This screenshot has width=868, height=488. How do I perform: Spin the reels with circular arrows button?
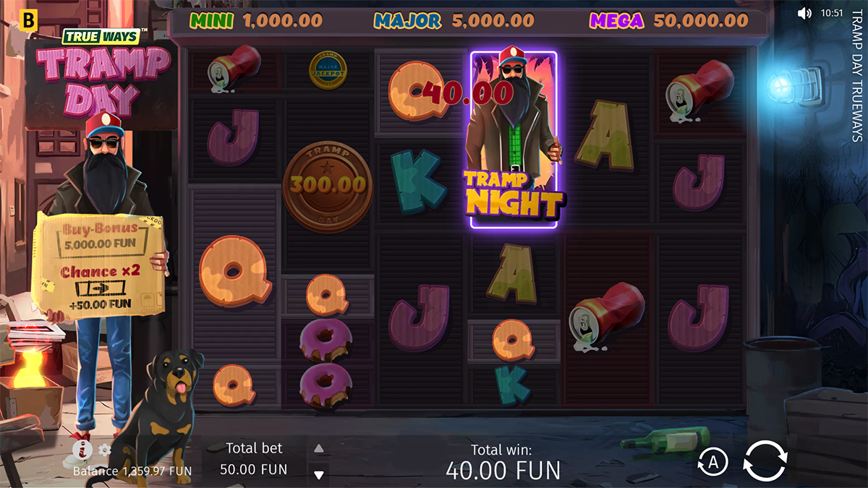click(x=765, y=461)
